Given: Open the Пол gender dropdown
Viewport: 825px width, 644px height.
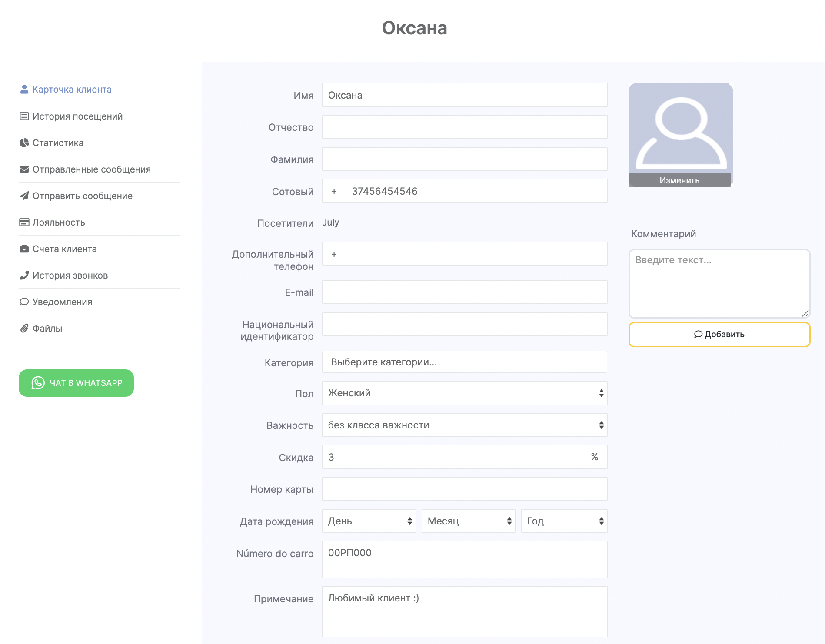Looking at the screenshot, I should click(x=464, y=393).
